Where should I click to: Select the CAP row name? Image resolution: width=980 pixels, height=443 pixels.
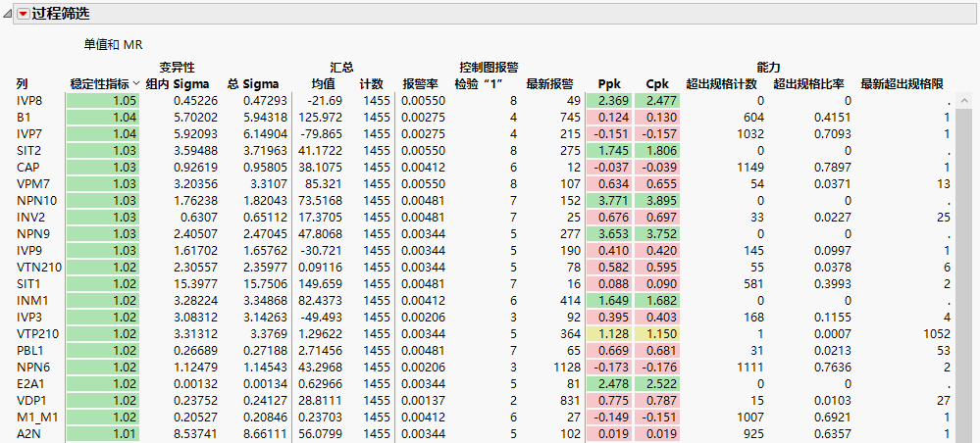27,168
